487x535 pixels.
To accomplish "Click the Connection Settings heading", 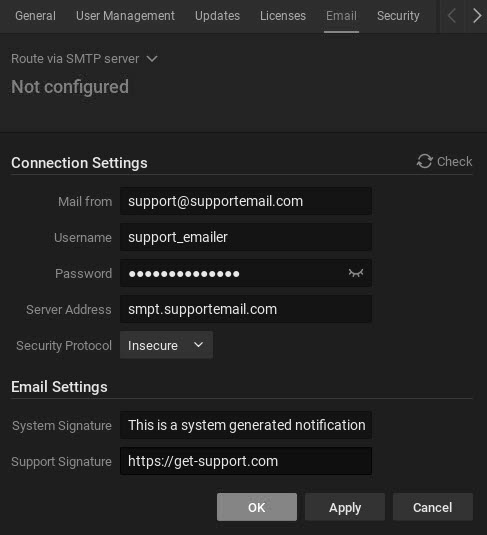I will [79, 163].
